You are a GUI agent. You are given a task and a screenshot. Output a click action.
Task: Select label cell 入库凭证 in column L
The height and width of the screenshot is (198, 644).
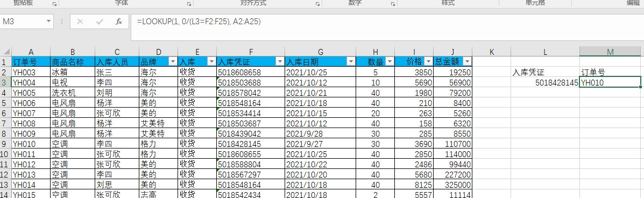pyautogui.click(x=545, y=72)
